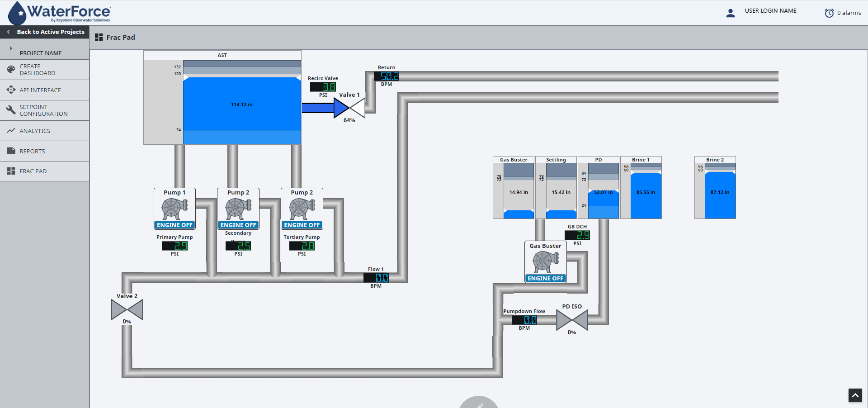Select the Pump 2 secondary pump icon
The image size is (868, 408).
point(238,209)
